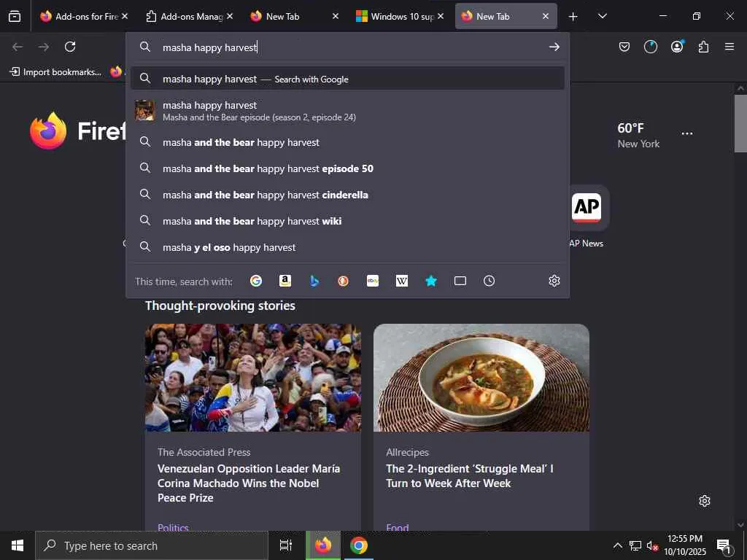Search this time with eBay
747x560 pixels.
point(373,281)
